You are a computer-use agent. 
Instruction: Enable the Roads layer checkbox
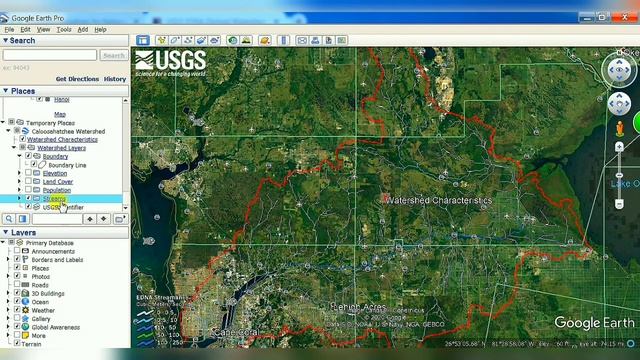point(17,284)
